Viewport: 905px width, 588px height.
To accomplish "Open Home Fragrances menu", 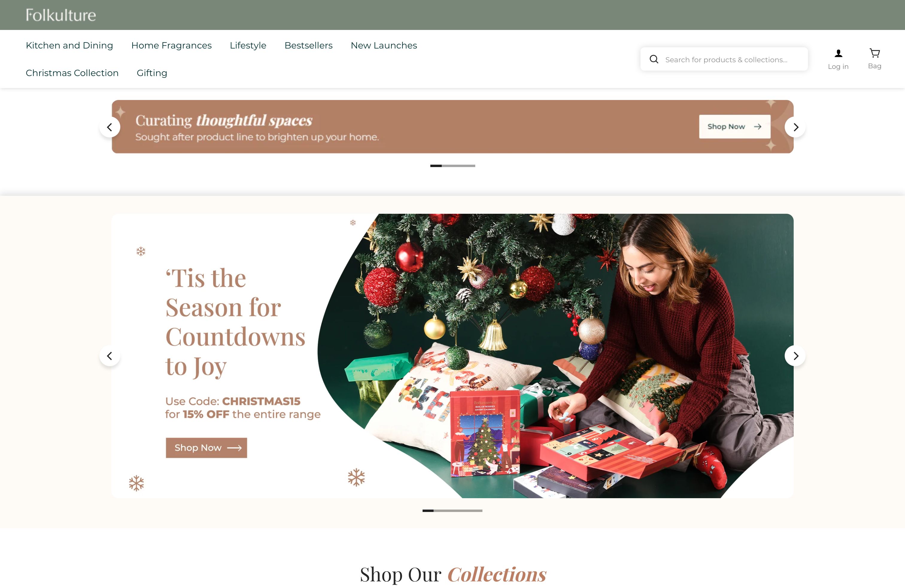I will [x=171, y=46].
